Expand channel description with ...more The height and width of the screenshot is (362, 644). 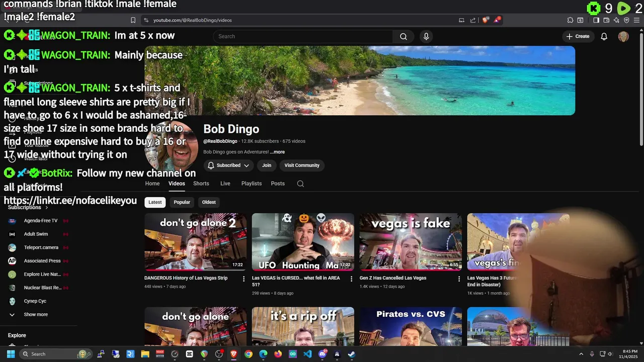277,152
